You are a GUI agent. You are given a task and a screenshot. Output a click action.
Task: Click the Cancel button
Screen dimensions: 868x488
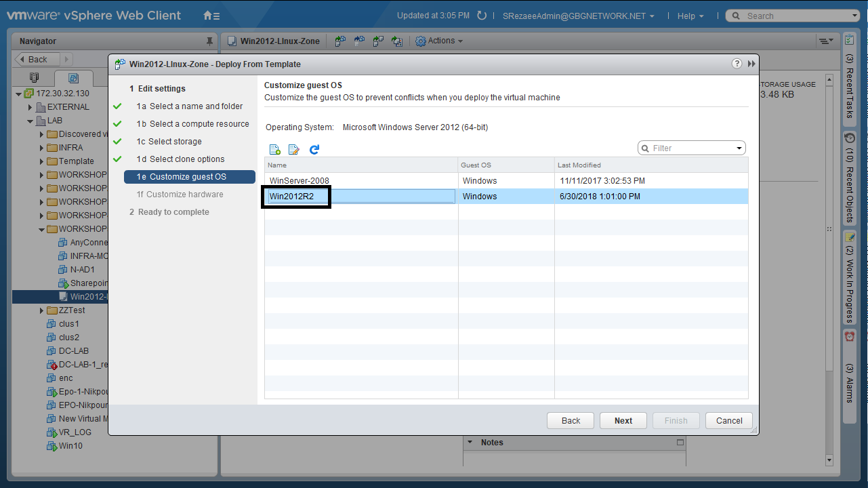[x=729, y=420]
